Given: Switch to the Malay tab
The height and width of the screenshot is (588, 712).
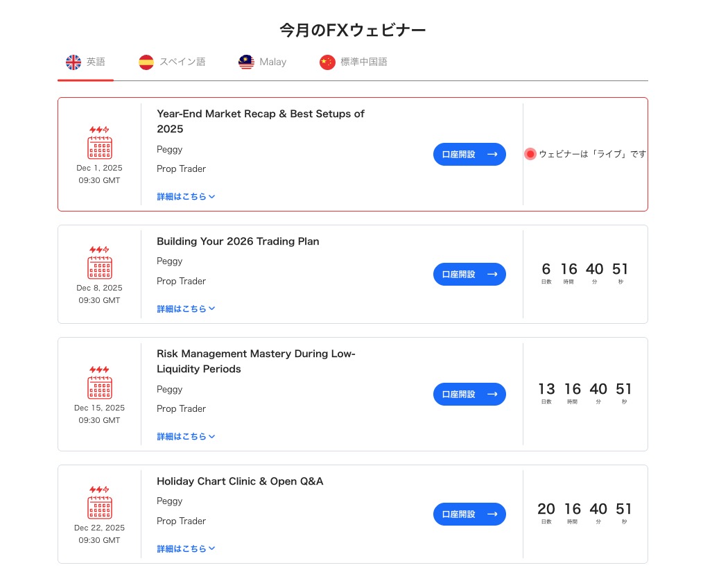Looking at the screenshot, I should click(x=272, y=62).
